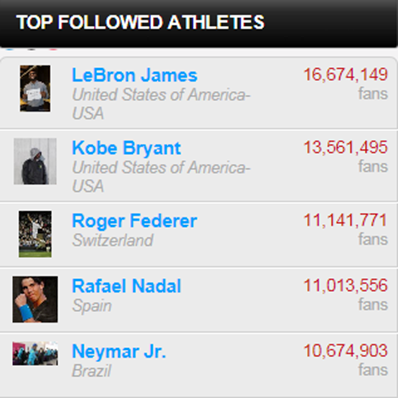
Task: Visit the Roger Federer name link
Action: point(134,221)
